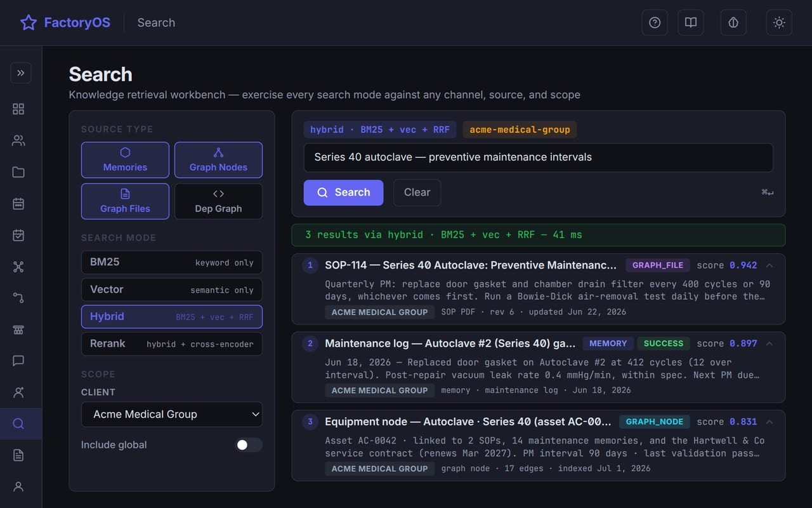Click the Clear button
This screenshot has height=508, width=812.
click(x=417, y=192)
